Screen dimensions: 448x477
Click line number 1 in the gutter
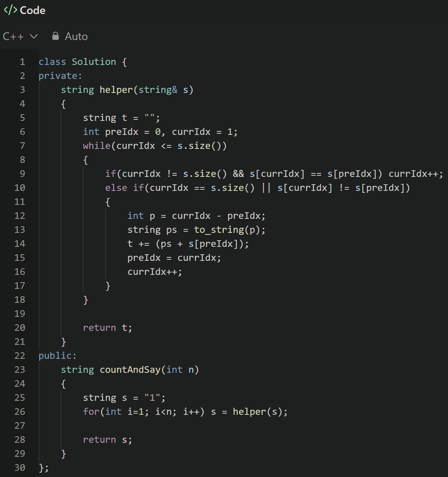point(23,62)
